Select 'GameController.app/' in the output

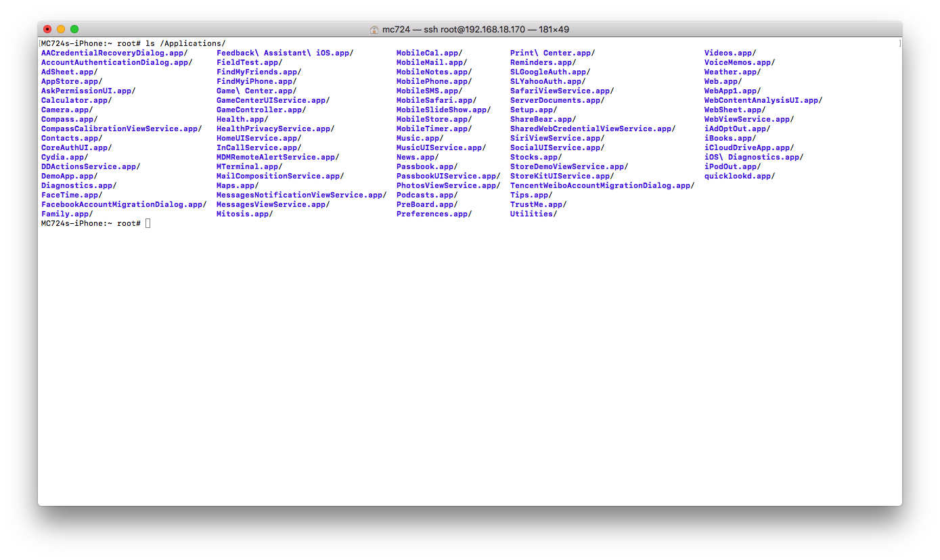coord(261,110)
